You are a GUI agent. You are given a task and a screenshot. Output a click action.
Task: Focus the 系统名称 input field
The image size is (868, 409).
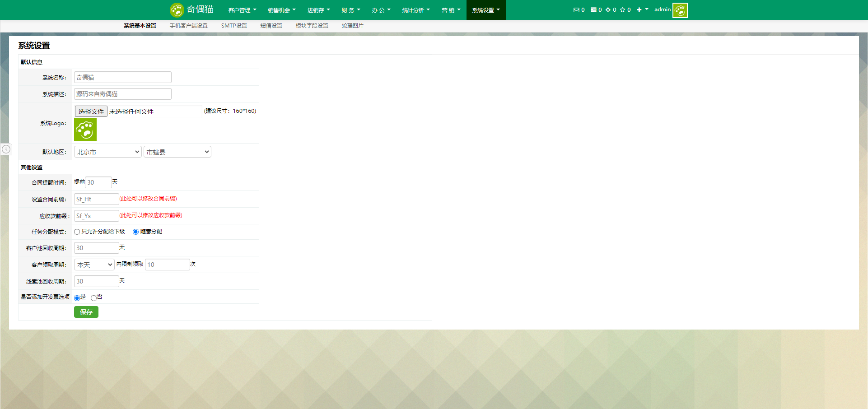pos(123,77)
